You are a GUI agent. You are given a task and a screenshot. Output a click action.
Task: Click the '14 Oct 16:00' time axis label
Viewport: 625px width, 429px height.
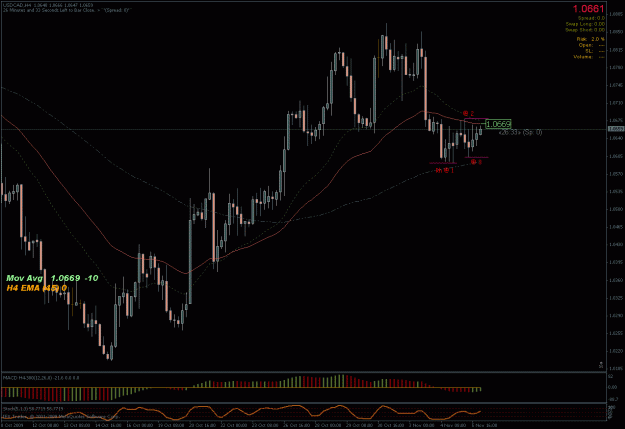click(108, 426)
